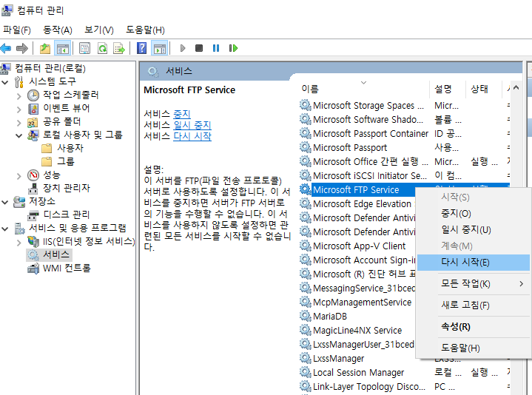The width and height of the screenshot is (532, 395).
Task: Open the 동작(A) menu
Action: 57,30
